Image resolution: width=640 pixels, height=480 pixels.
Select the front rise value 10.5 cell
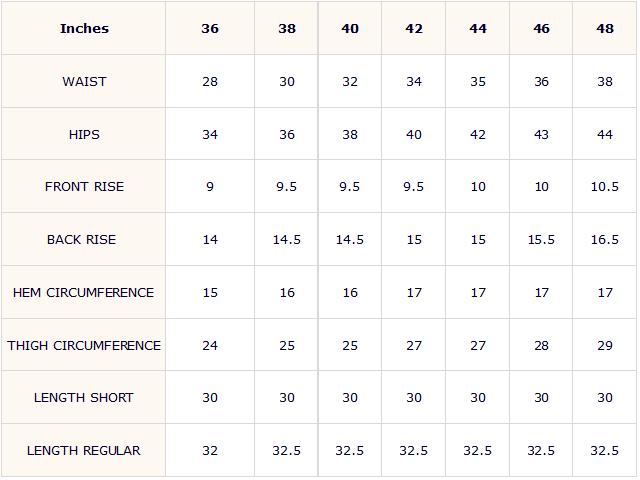(604, 187)
